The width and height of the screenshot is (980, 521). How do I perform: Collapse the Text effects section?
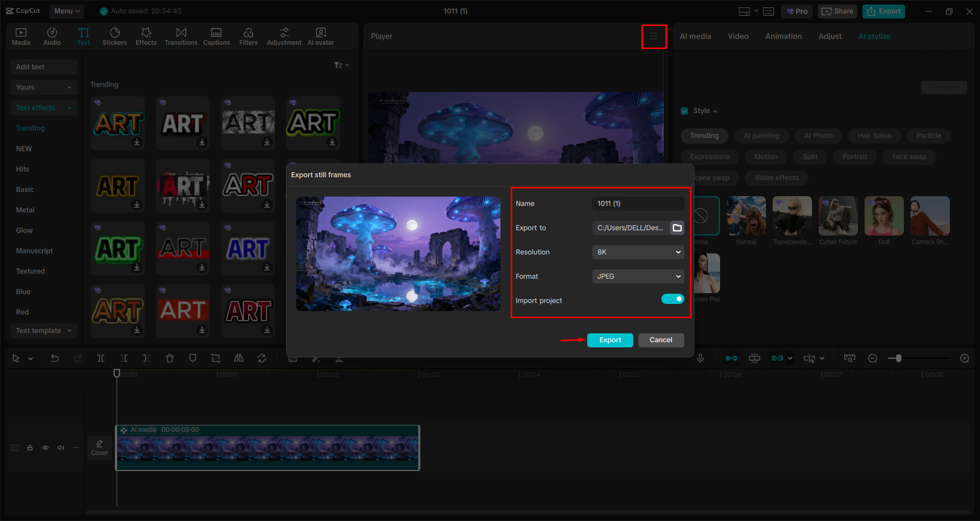click(69, 107)
